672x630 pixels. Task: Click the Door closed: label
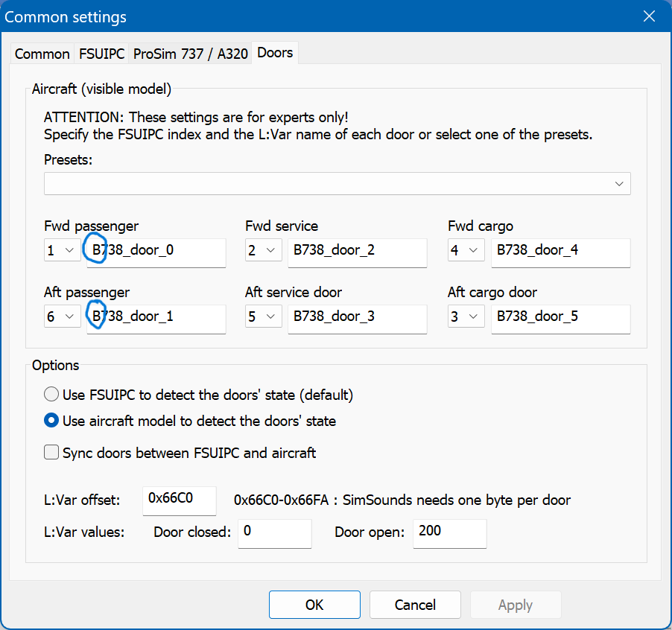click(x=192, y=532)
